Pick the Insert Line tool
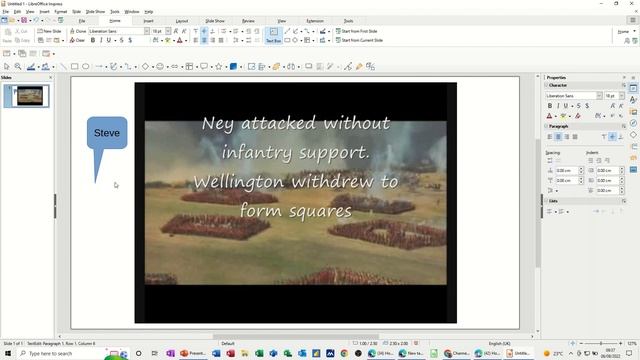 [x=63, y=66]
